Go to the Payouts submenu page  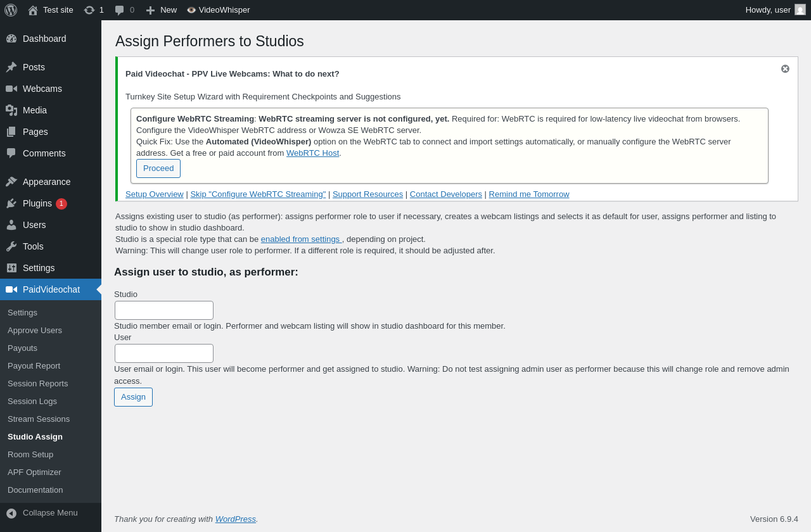(x=23, y=348)
